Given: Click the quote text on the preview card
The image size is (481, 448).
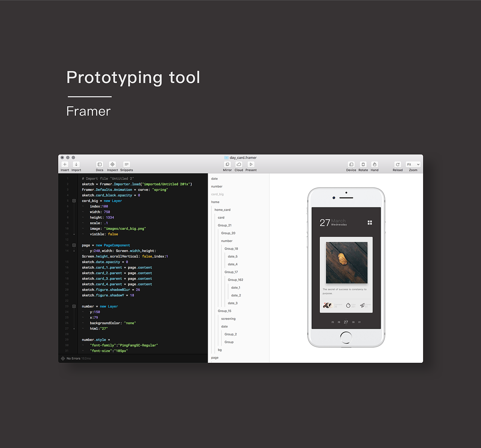Looking at the screenshot, I should [344, 291].
